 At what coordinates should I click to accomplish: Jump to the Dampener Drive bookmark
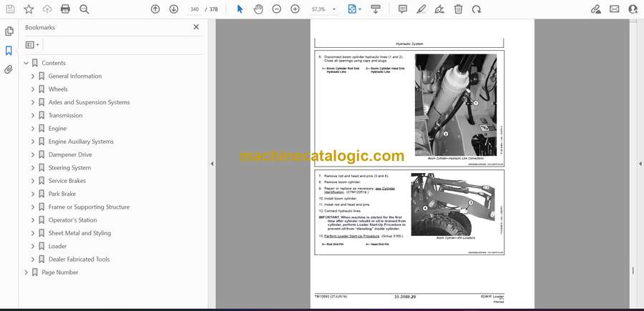[70, 154]
